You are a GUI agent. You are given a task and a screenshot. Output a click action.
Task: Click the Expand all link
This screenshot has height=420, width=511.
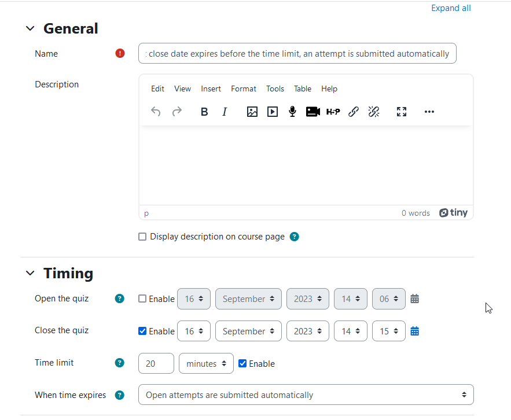[451, 8]
